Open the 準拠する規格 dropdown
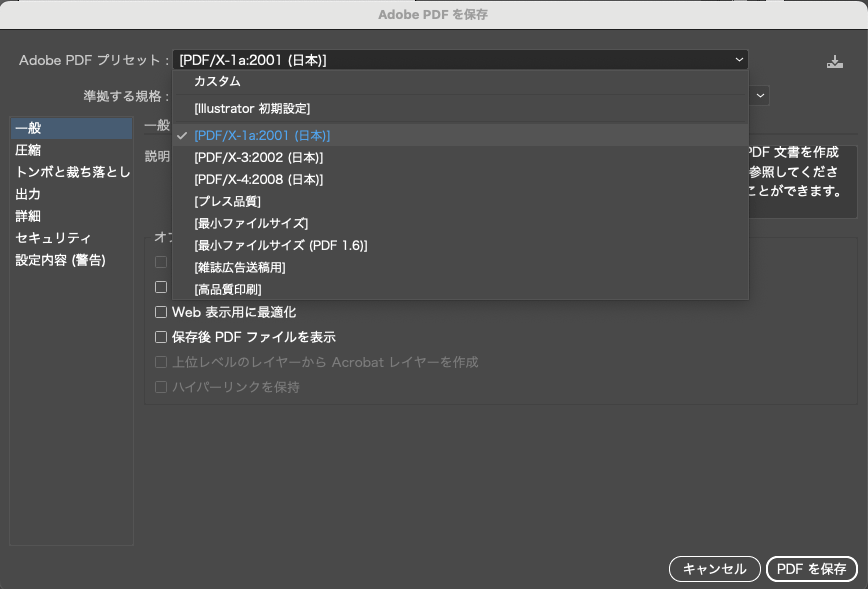The image size is (868, 589). [758, 95]
